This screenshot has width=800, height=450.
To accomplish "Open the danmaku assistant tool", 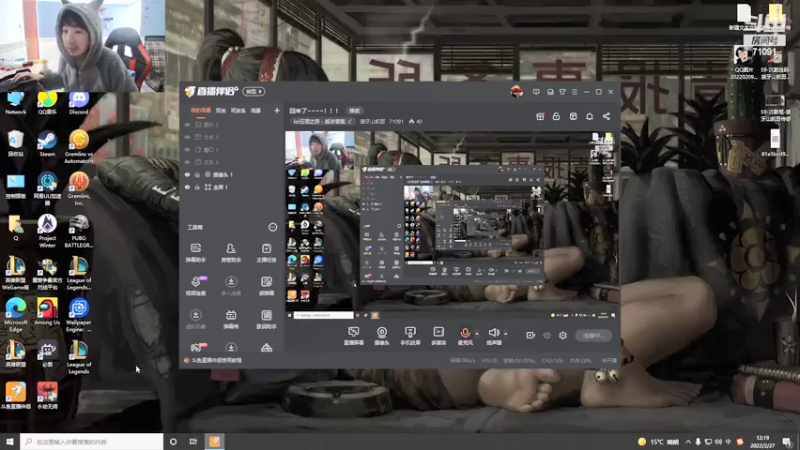I will click(195, 253).
